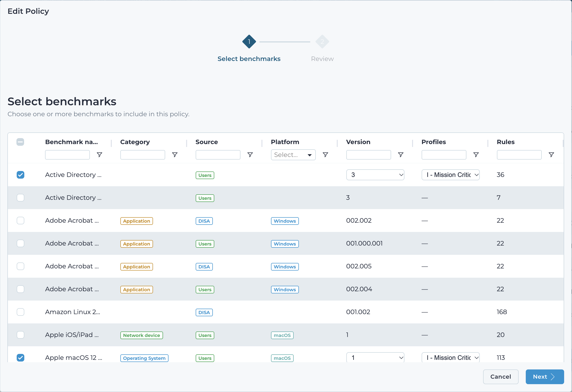
Task: Open the Platform column filter funnel
Action: (x=325, y=155)
